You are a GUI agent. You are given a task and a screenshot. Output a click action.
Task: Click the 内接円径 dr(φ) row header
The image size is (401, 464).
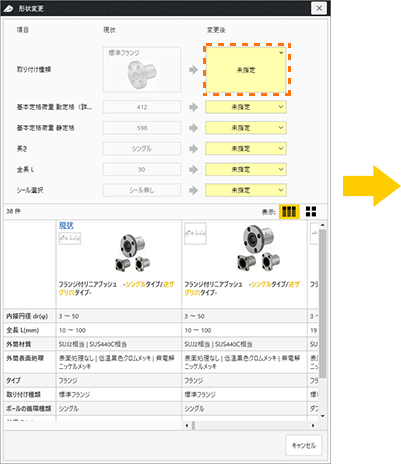click(30, 316)
